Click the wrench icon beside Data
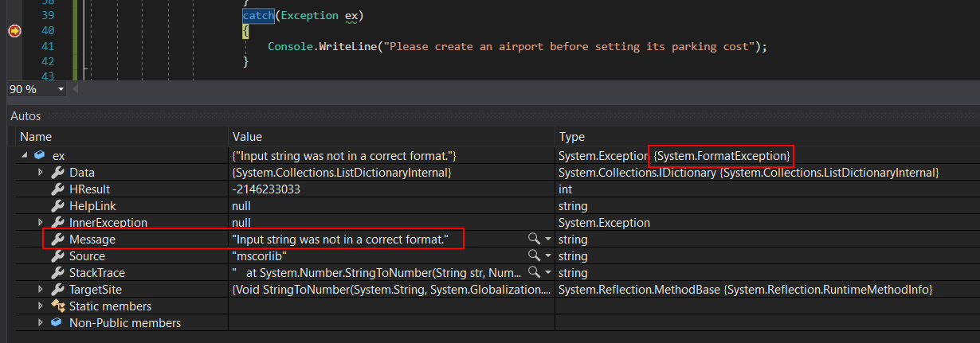 (57, 173)
